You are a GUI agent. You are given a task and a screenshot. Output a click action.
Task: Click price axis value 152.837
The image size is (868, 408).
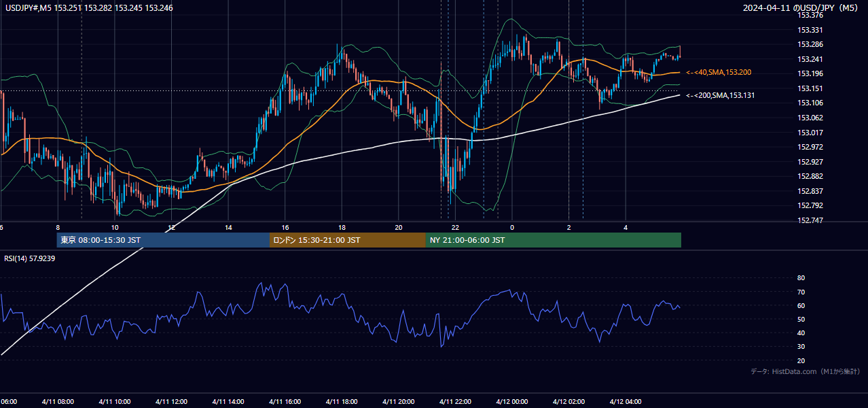click(x=810, y=191)
